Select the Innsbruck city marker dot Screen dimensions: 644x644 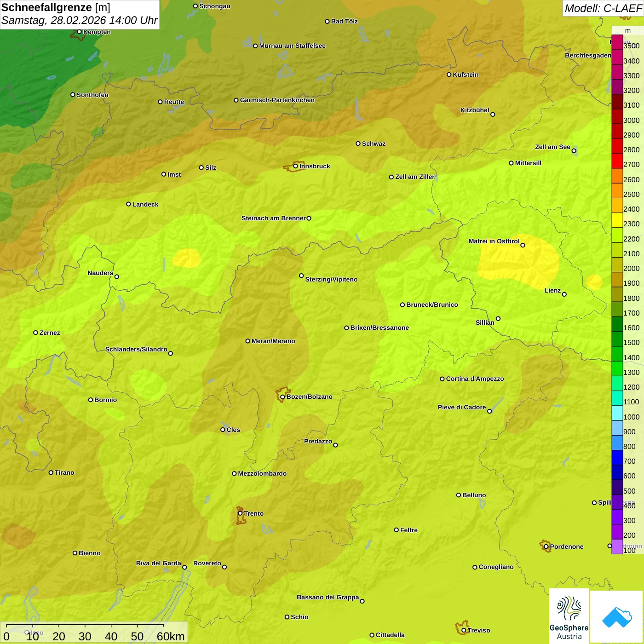[x=296, y=166]
